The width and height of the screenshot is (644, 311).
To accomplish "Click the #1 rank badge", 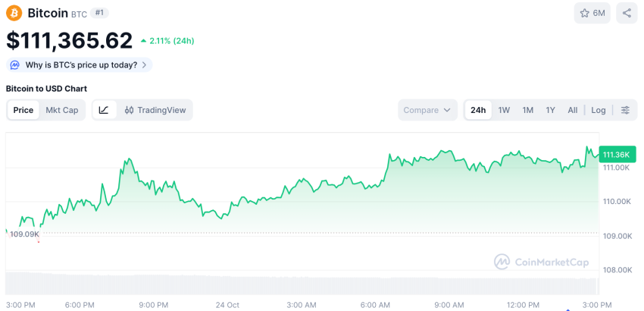I will click(99, 13).
